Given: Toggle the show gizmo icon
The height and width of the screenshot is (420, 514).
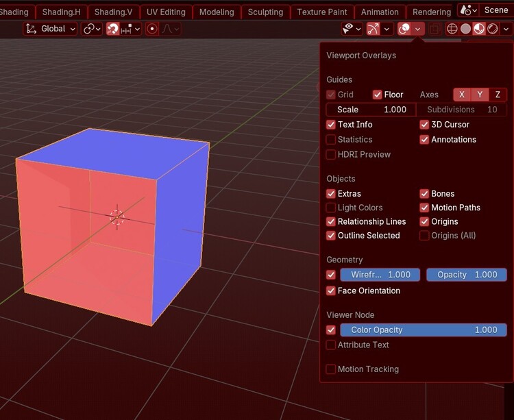Looking at the screenshot, I should coord(373,29).
